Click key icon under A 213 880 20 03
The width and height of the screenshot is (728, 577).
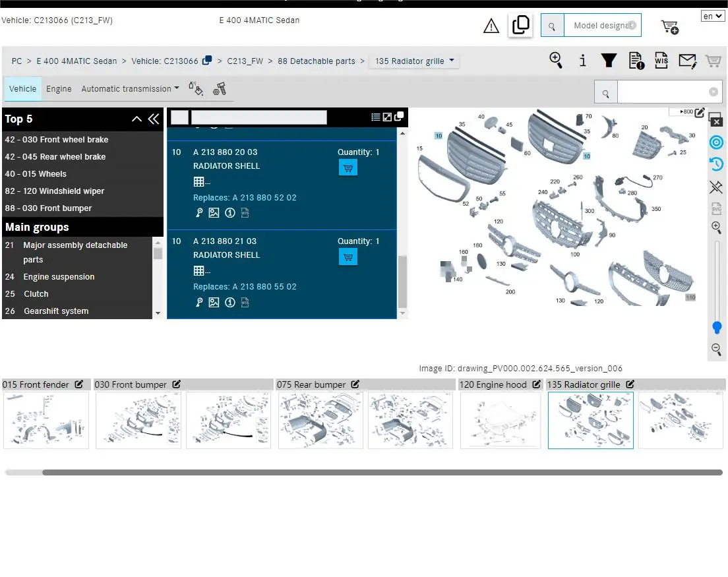click(x=199, y=212)
